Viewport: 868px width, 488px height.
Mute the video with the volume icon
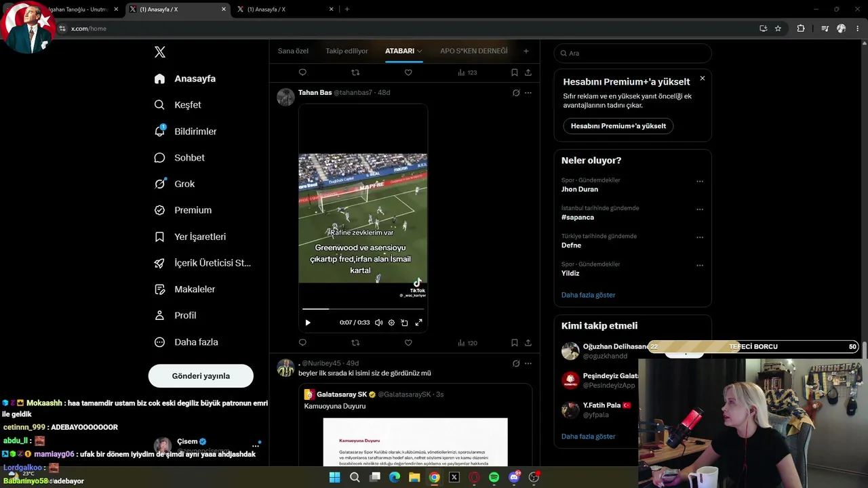[378, 323]
